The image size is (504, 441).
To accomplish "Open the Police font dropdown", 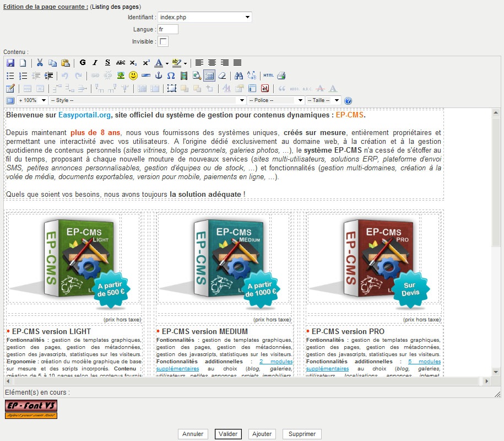I will point(275,100).
